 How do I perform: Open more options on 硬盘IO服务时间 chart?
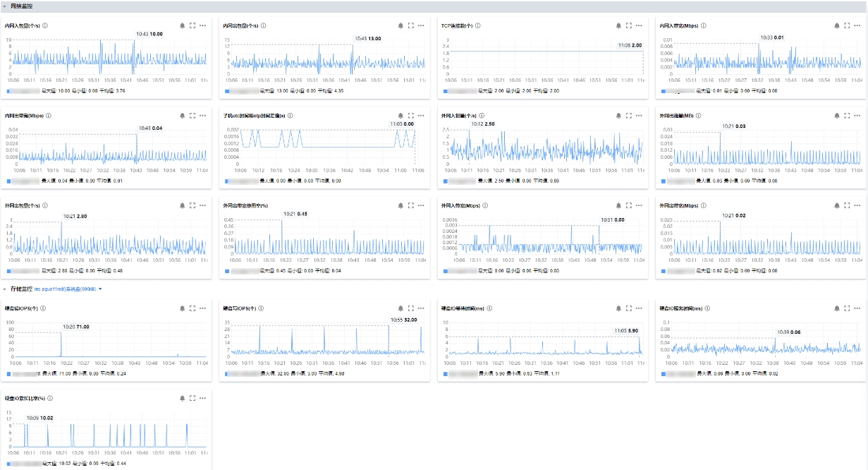858,308
